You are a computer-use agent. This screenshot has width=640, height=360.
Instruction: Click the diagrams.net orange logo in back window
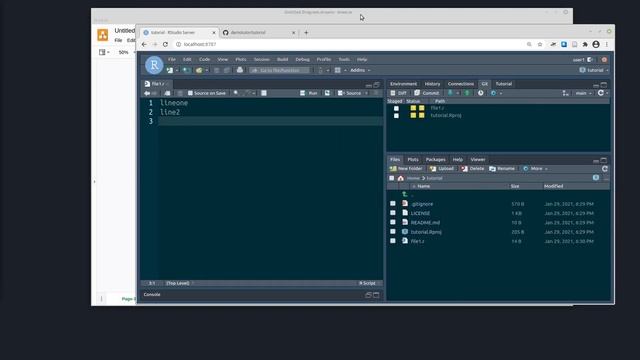[102, 35]
